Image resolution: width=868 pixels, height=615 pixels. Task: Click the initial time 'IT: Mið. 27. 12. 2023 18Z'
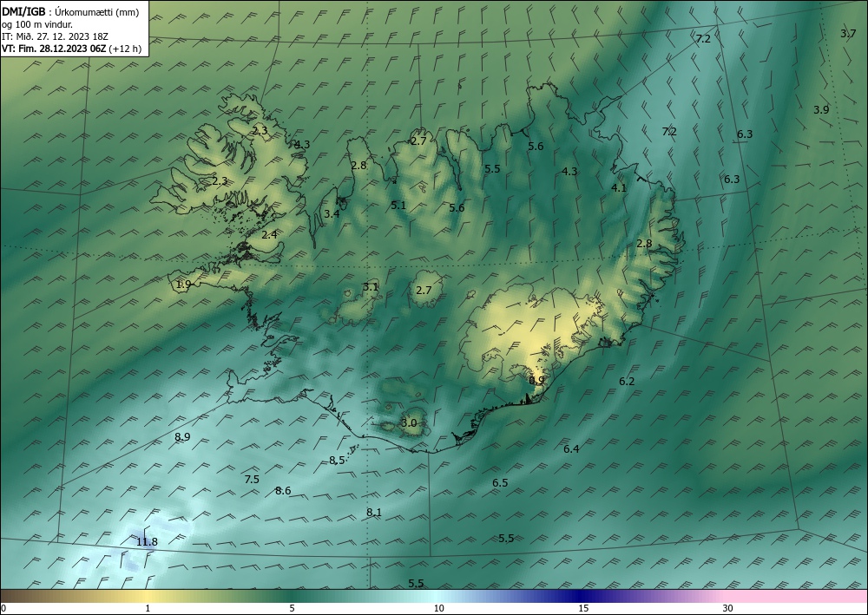point(55,36)
